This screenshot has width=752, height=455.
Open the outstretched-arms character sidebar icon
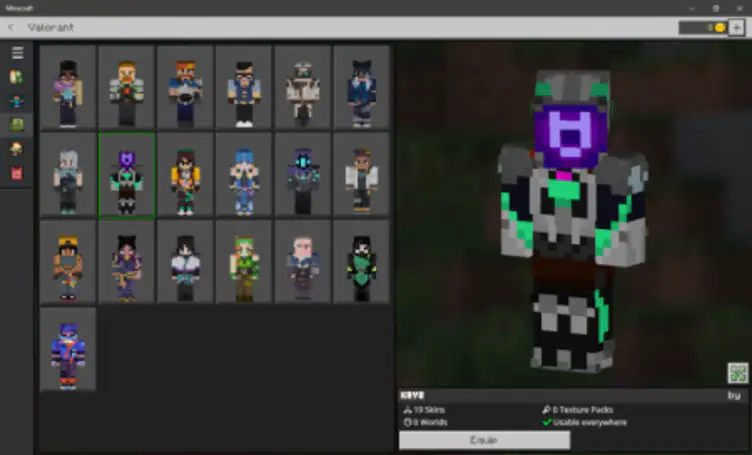[17, 101]
